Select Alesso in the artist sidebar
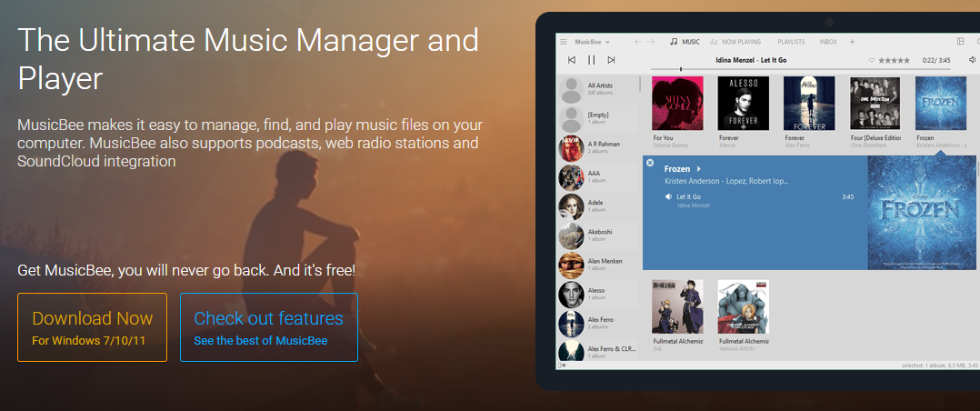The image size is (980, 411). coord(597,294)
